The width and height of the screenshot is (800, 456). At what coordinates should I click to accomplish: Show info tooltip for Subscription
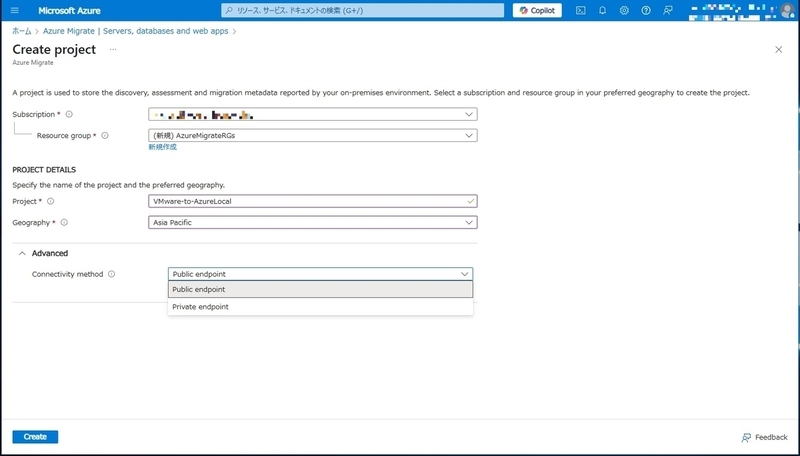point(69,114)
